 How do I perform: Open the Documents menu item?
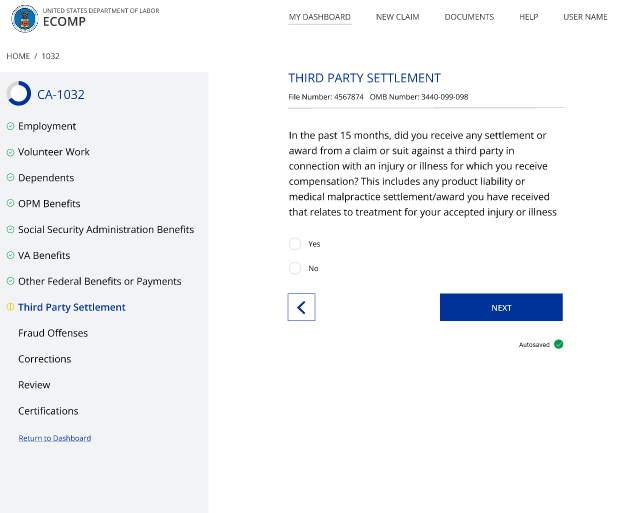click(x=469, y=17)
